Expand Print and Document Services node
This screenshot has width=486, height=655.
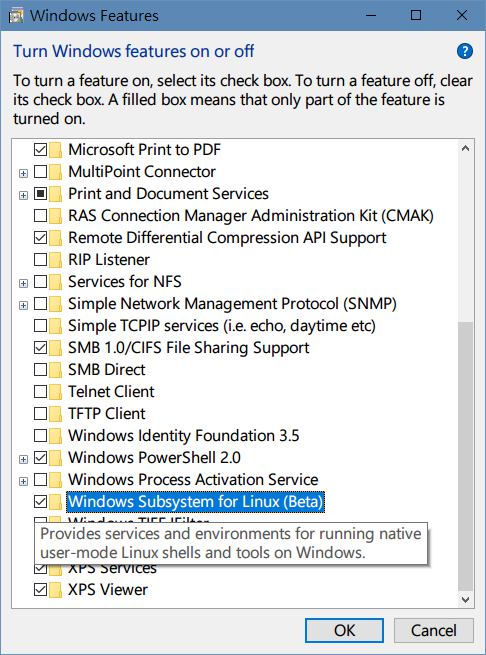23,195
